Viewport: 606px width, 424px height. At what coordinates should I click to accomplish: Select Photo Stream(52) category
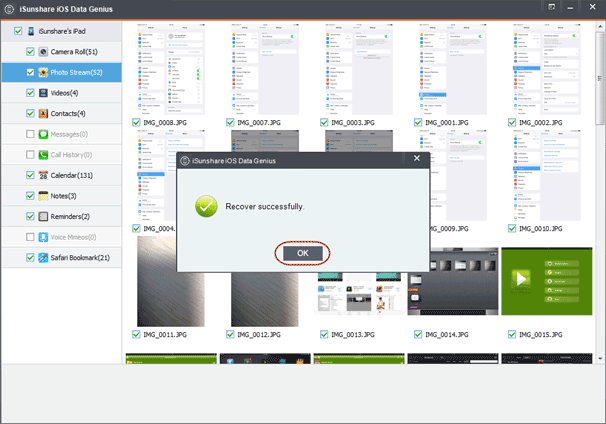pos(61,72)
